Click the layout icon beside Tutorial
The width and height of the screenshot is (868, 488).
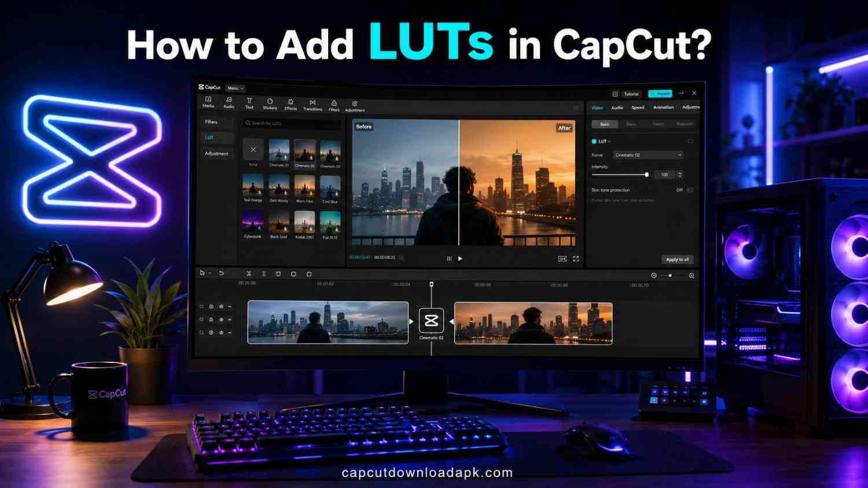pos(615,94)
